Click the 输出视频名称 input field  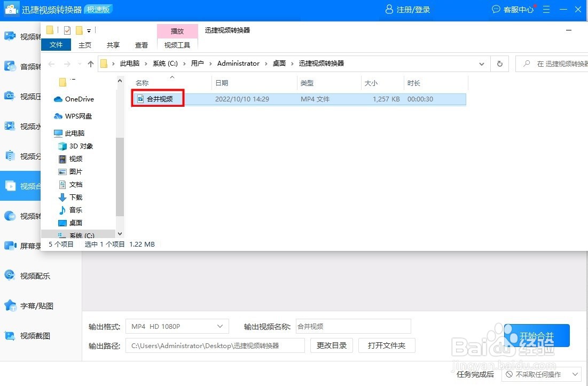[353, 326]
